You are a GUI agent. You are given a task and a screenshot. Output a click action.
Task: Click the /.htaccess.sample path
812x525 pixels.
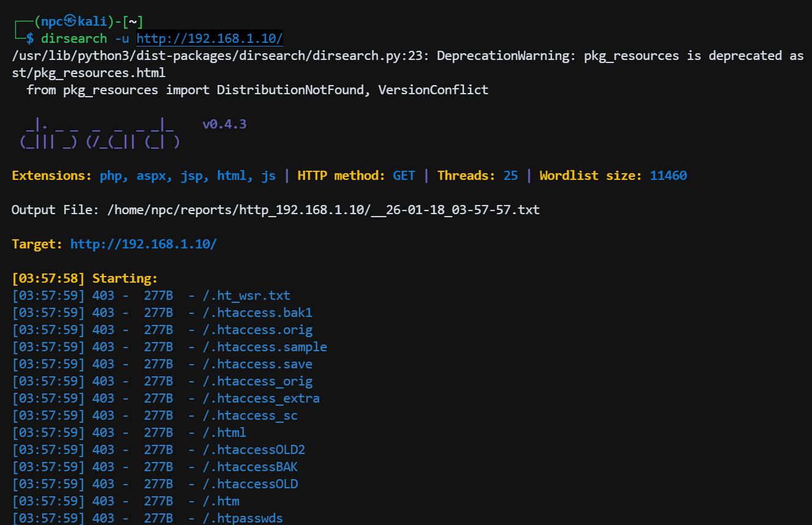click(x=265, y=347)
